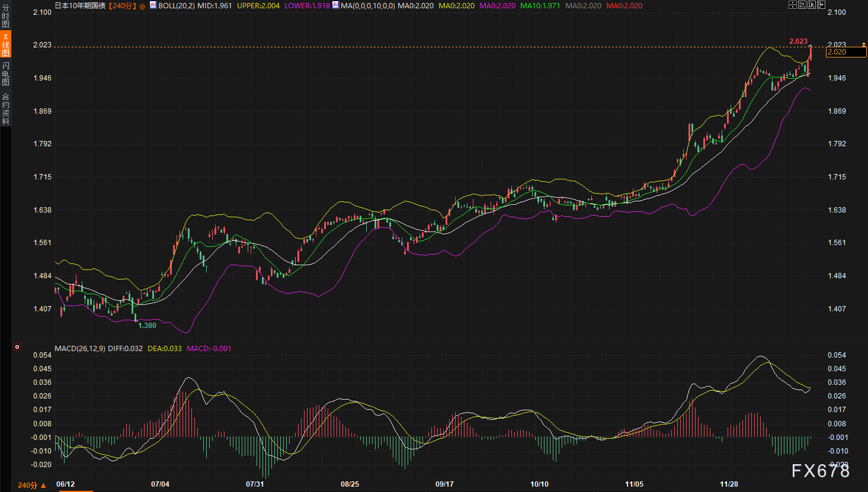This screenshot has width=868, height=492.
Task: Click the orange circle icon after 240分
Action: coord(142,6)
